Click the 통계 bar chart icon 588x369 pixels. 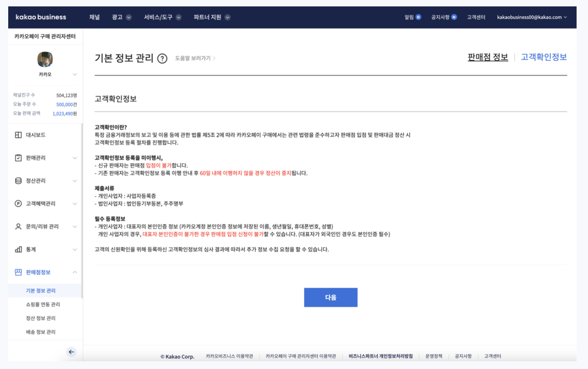18,249
